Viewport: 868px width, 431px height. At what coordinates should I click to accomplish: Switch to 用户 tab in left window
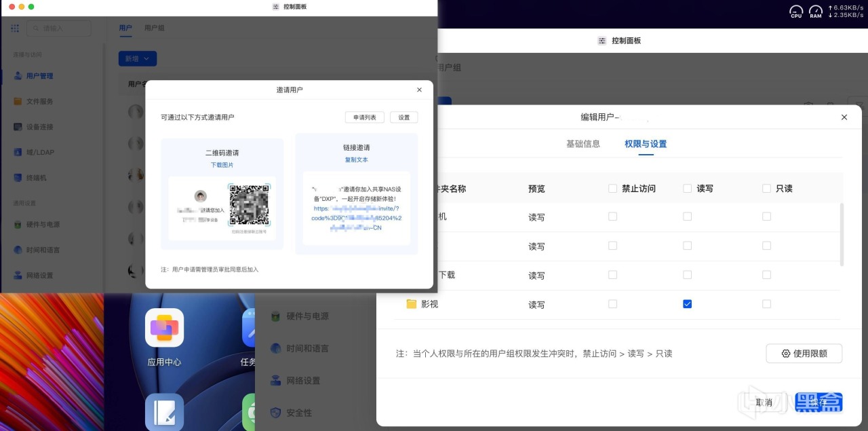(125, 29)
